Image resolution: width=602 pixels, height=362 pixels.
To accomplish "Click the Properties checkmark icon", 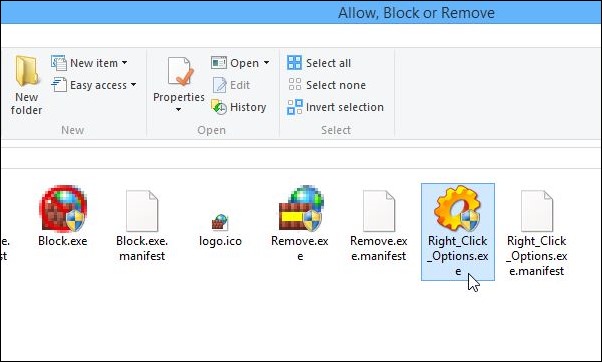I will click(180, 72).
